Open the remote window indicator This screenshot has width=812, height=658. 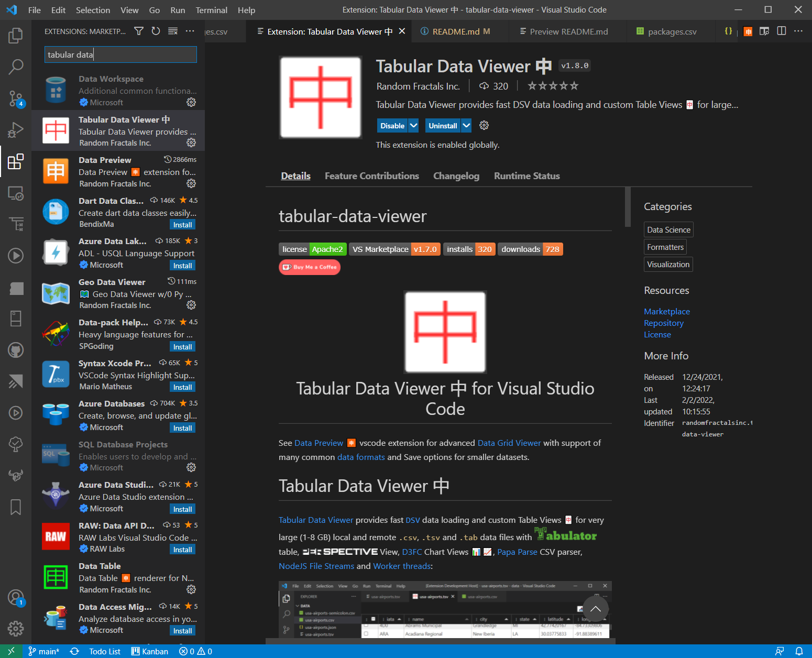[x=11, y=651]
